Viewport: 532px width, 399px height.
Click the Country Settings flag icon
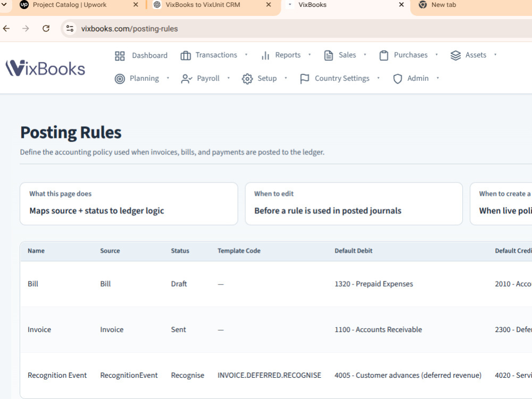pos(305,79)
